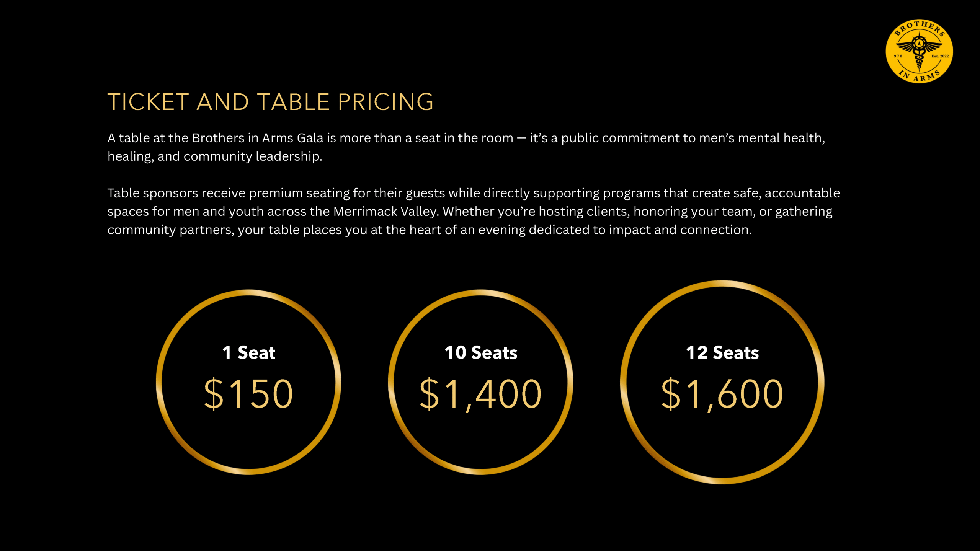Click the paragraph starting "Table sponsors receive"
This screenshot has height=551, width=980.
coord(474,211)
